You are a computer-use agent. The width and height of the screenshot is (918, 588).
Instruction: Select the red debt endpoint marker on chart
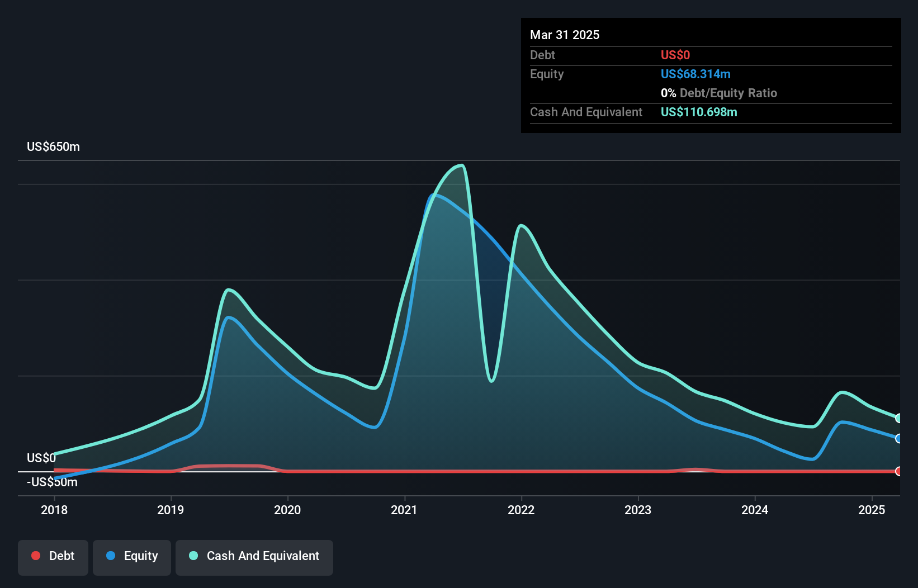[898, 471]
